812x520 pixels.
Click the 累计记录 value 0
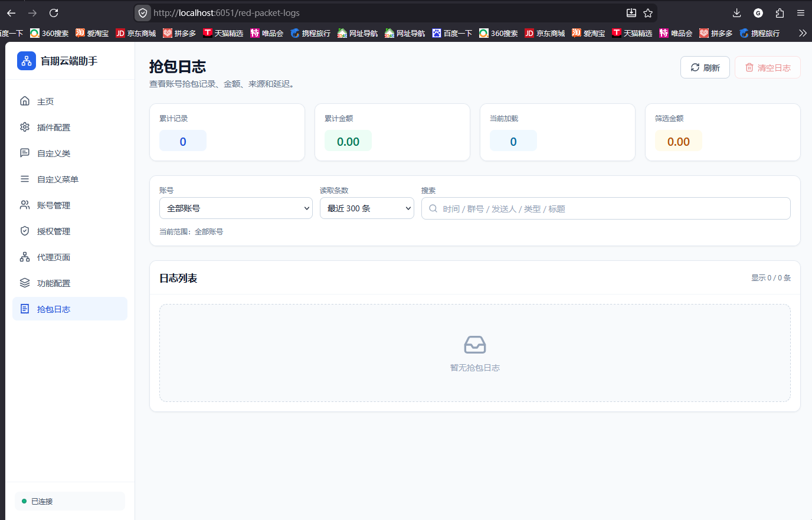click(x=183, y=141)
